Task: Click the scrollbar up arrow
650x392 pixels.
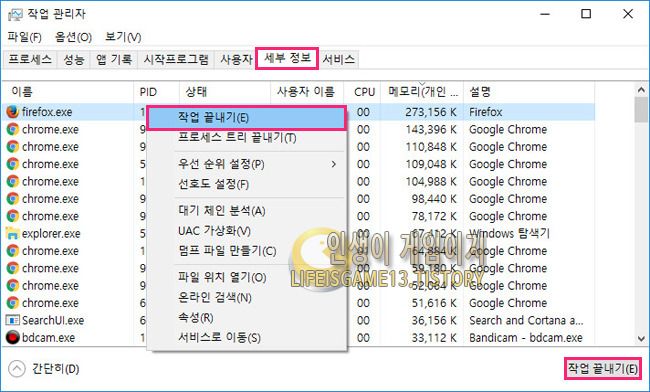Action: click(641, 90)
